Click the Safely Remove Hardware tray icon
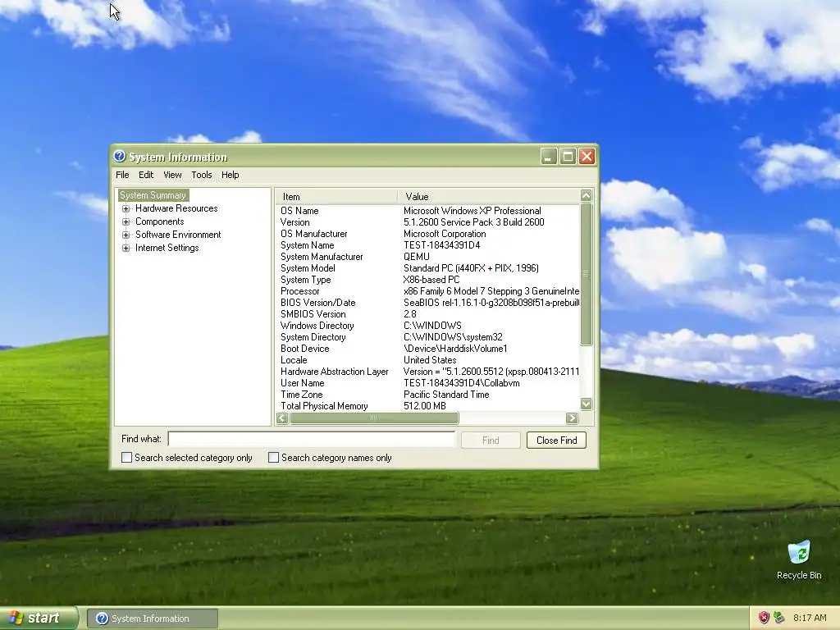The width and height of the screenshot is (840, 630). pos(778,618)
